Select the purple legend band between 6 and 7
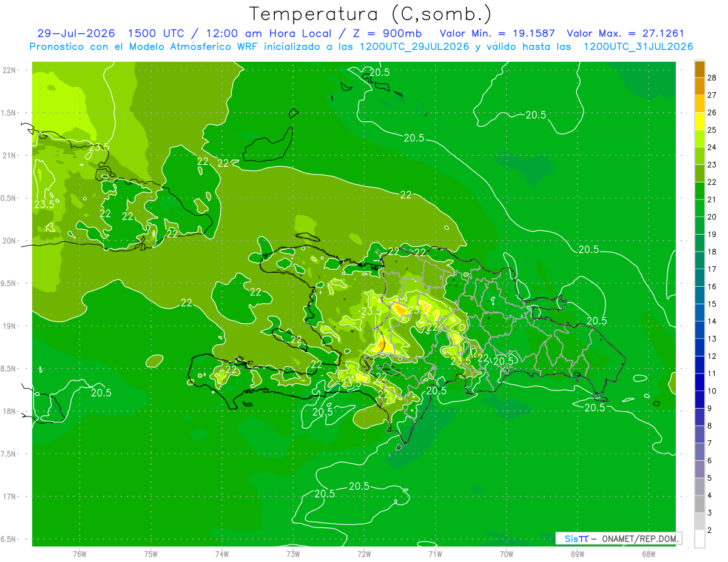 [x=699, y=452]
